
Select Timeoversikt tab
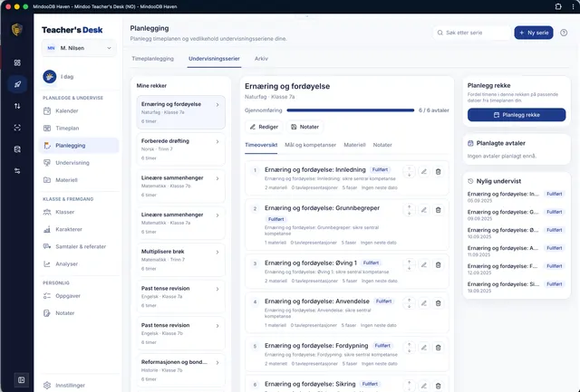pos(261,145)
